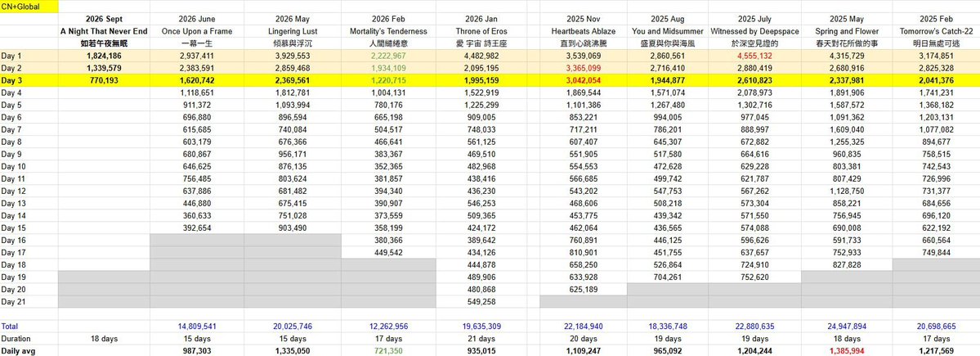Select the Day 3 value 1,620,742
980x356 pixels.
[197, 80]
